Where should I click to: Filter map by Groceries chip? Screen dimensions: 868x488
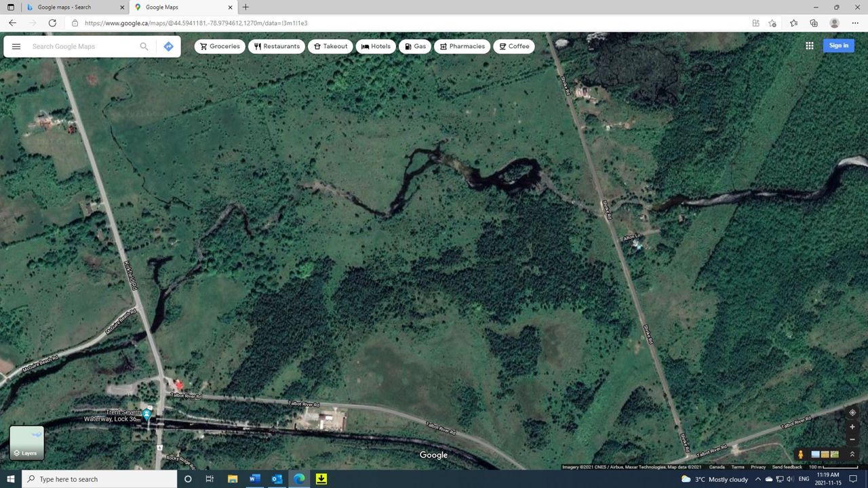(x=220, y=47)
